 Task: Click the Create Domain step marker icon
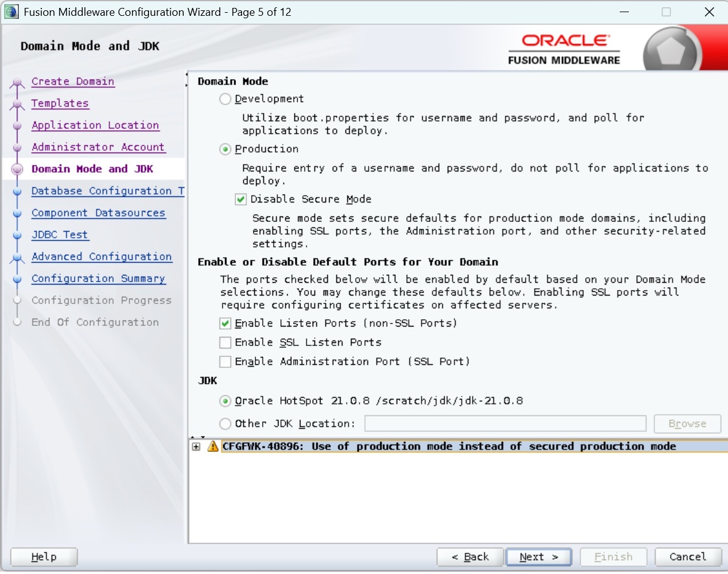pos(17,83)
